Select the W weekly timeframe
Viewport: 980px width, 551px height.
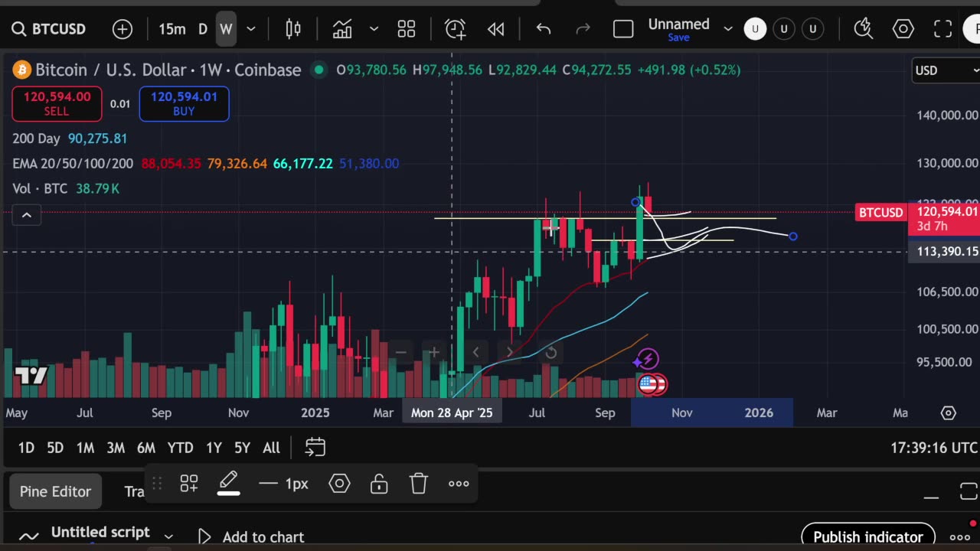[x=226, y=29]
